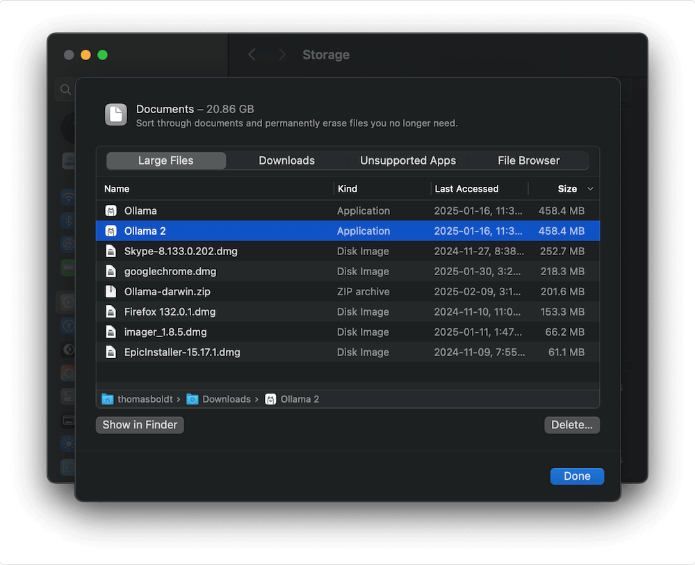Select the EpicInstaller-15.17.1.dmg file name
The width and height of the screenshot is (695, 565).
(x=182, y=352)
